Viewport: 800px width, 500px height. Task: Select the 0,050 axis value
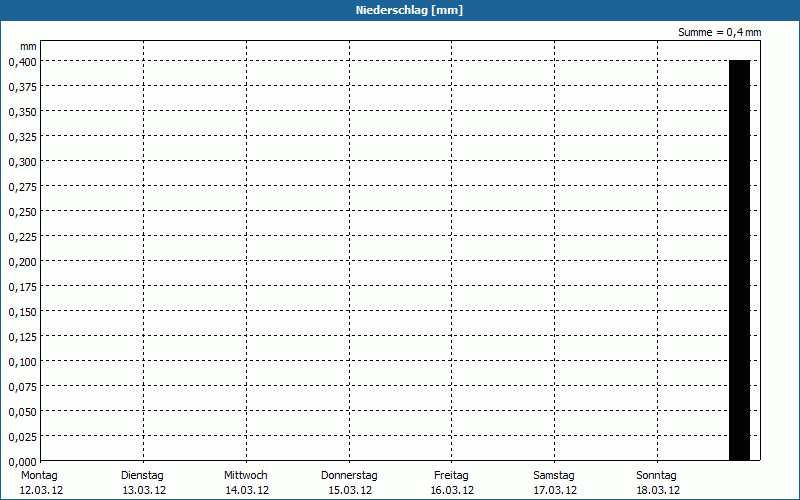(x=22, y=412)
